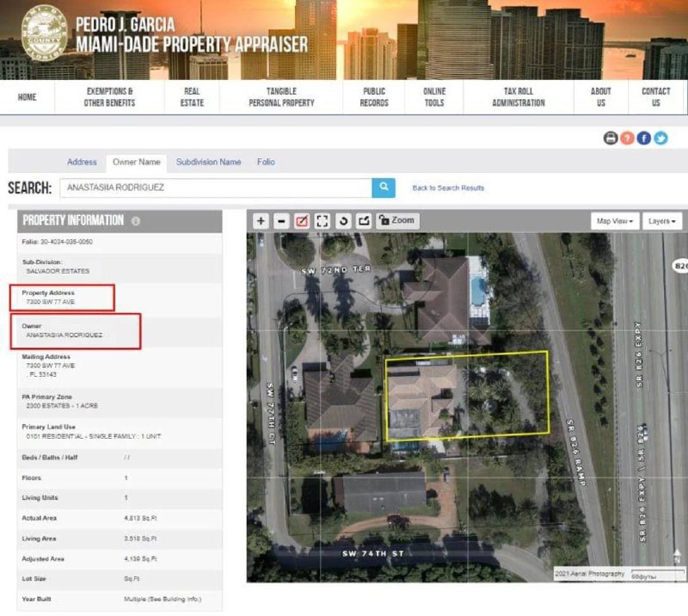This screenshot has height=616, width=688.
Task: Open the orange help question icon
Action: pos(627,138)
